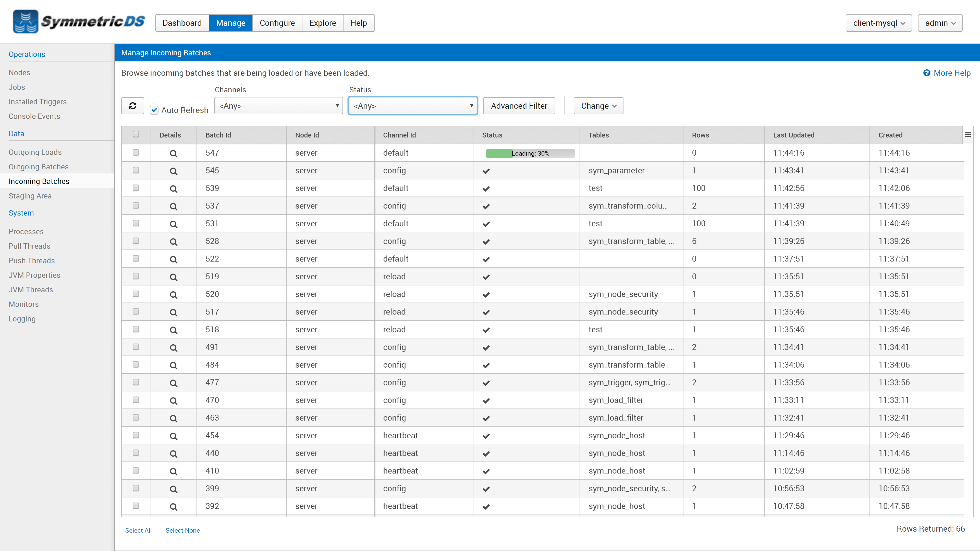
Task: View details of batch 539
Action: pyautogui.click(x=174, y=189)
